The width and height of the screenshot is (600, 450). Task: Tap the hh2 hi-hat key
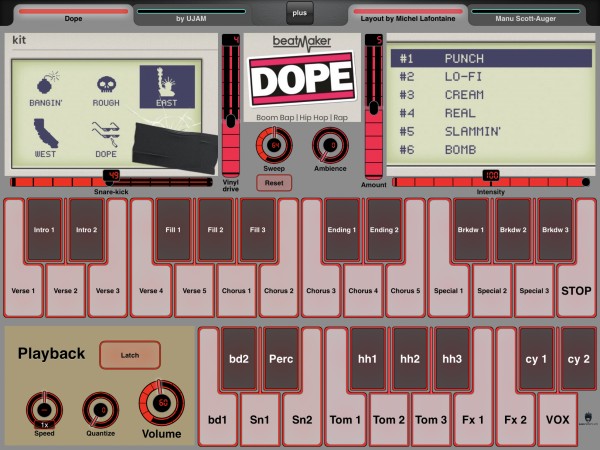[410, 359]
